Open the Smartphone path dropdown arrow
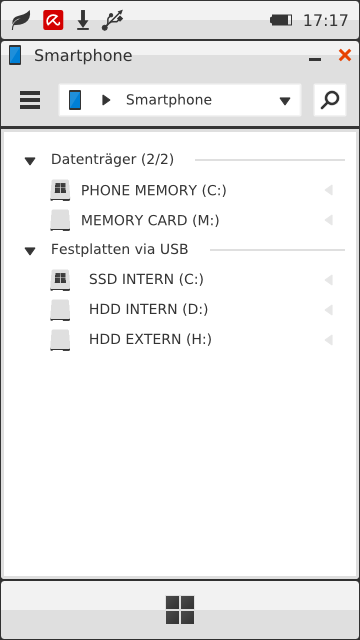360x640 pixels. [x=285, y=101]
